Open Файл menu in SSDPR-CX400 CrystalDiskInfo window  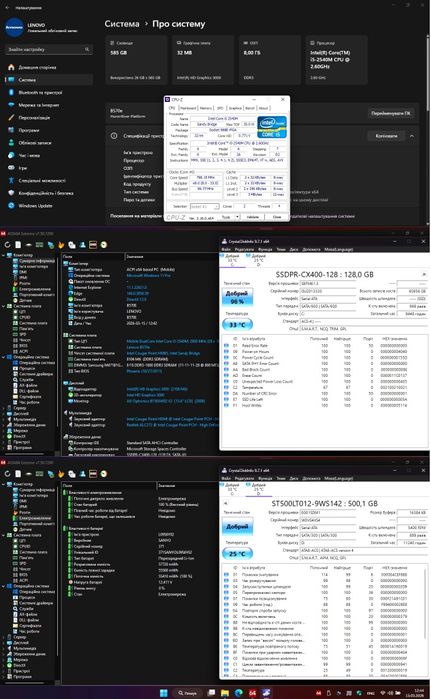pyautogui.click(x=226, y=250)
